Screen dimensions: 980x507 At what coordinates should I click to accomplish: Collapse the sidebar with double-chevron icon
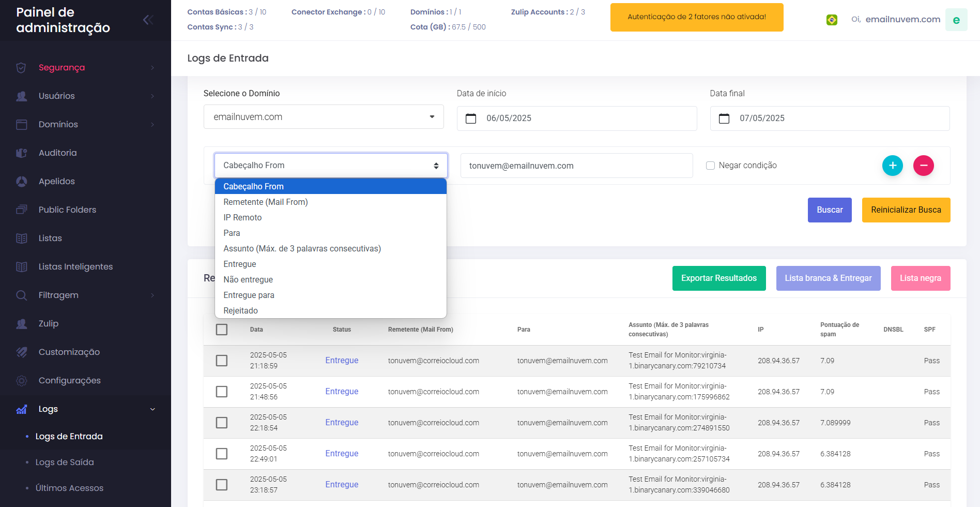pos(148,20)
